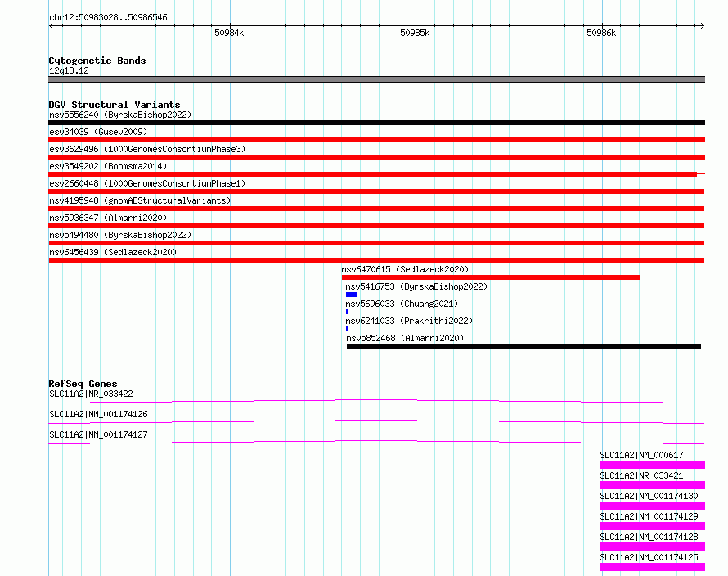Click the chr12:50983028..50986546 coordinate label

point(108,17)
